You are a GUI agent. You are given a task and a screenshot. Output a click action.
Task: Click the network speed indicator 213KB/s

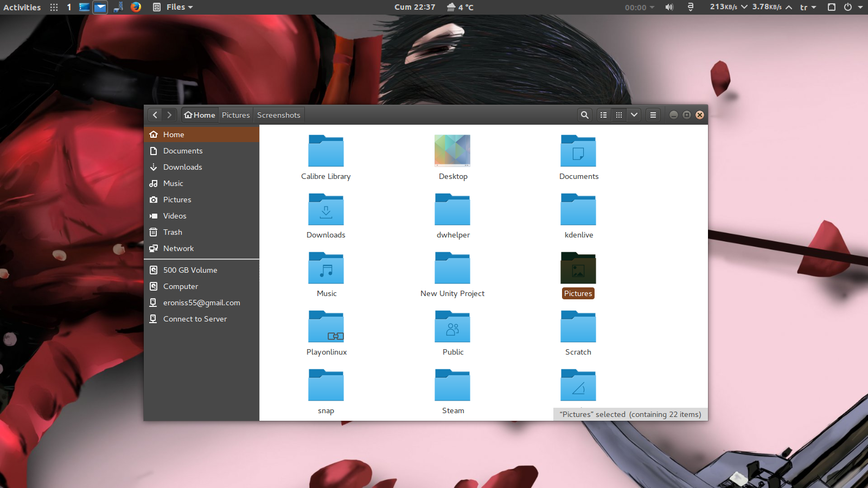pos(729,7)
